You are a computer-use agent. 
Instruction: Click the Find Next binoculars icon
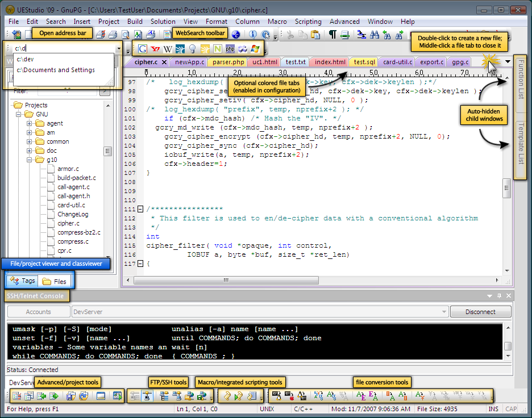(x=400, y=34)
